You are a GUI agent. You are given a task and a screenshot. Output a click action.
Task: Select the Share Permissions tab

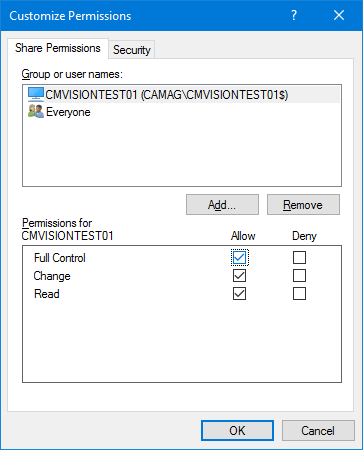pyautogui.click(x=58, y=48)
